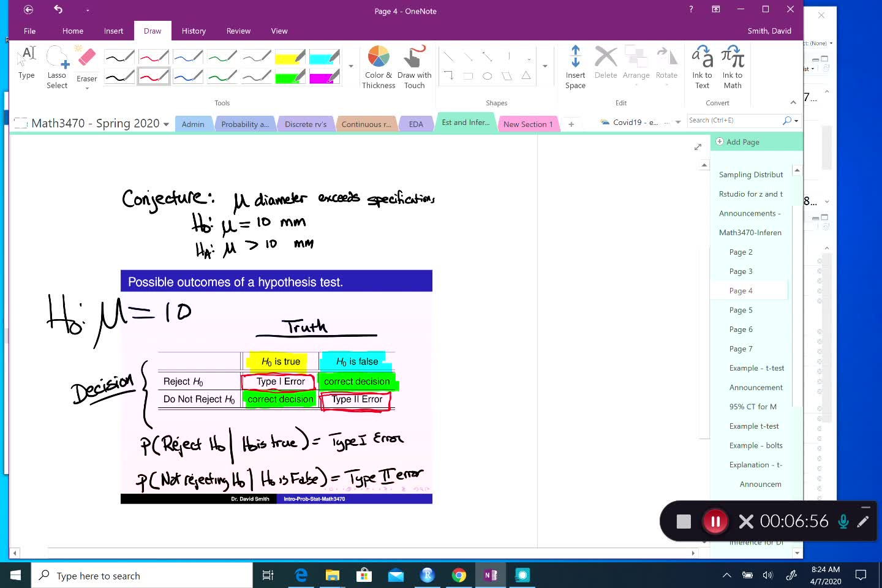The image size is (882, 588).
Task: Open OneNote help question mark
Action: click(691, 9)
